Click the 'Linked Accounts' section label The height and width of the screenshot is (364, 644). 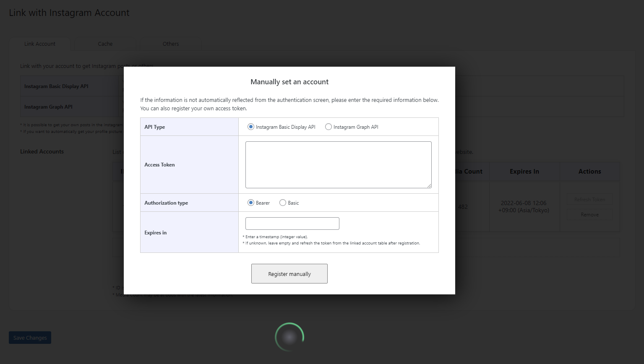(x=42, y=152)
